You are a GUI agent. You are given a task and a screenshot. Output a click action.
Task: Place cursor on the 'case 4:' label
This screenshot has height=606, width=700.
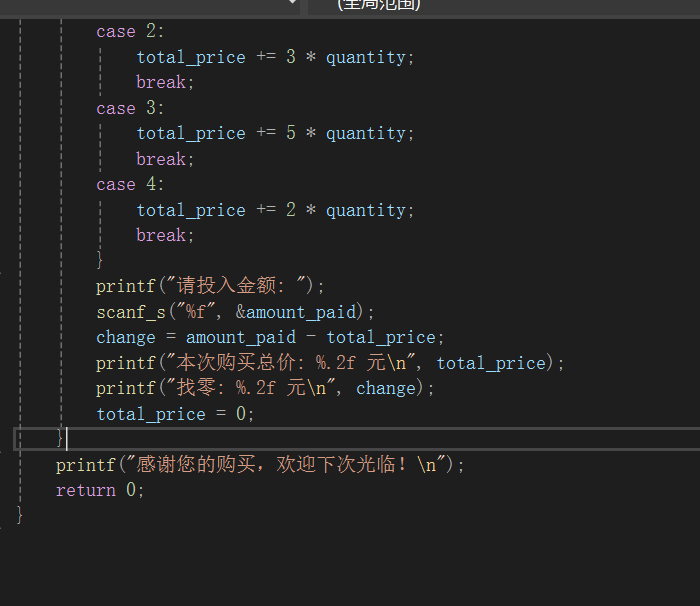tap(130, 184)
